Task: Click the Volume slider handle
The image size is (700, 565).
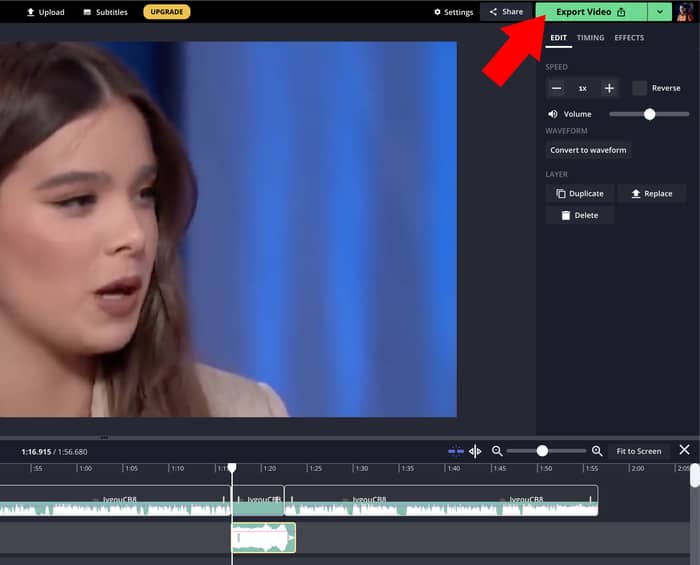Action: (649, 114)
